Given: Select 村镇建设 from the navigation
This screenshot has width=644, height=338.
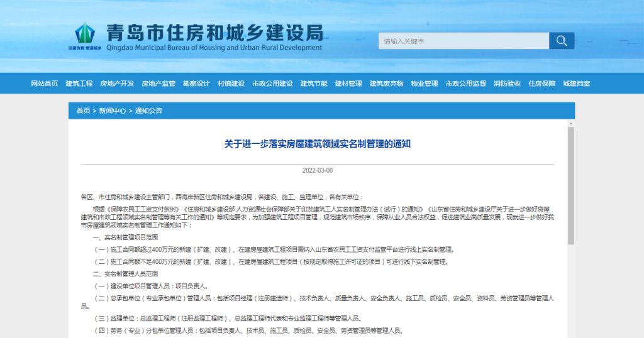Looking at the screenshot, I should 231,84.
